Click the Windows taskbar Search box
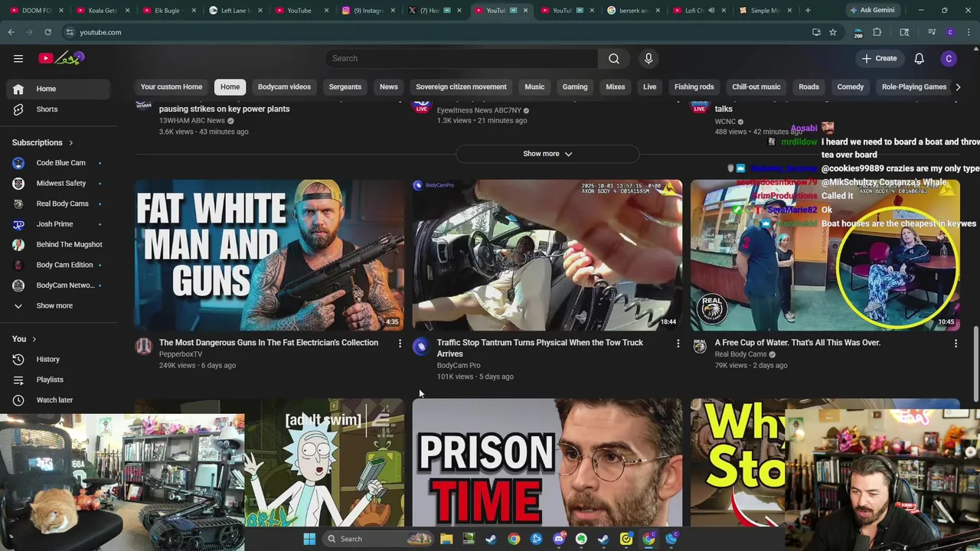 pos(379,539)
